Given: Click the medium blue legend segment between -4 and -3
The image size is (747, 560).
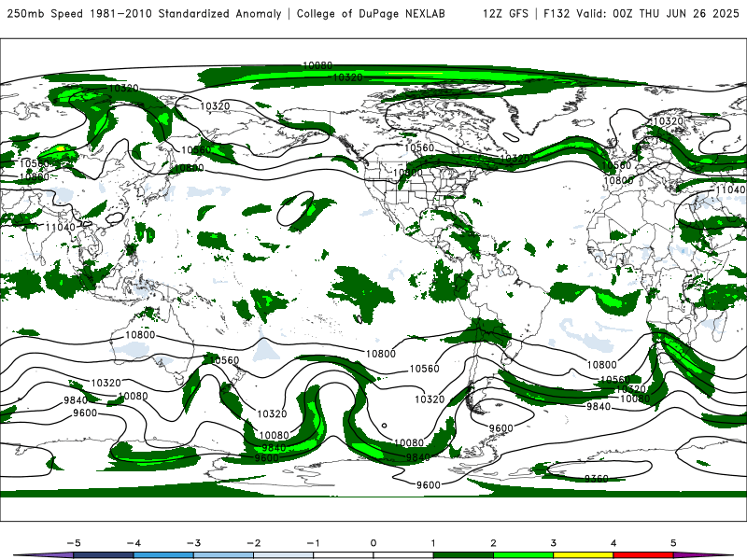Looking at the screenshot, I should 163,555.
